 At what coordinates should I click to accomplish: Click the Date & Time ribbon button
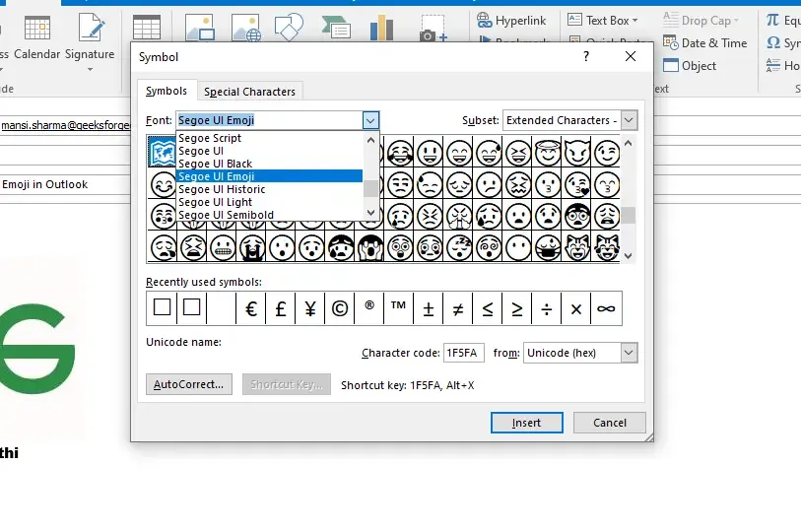pyautogui.click(x=705, y=43)
